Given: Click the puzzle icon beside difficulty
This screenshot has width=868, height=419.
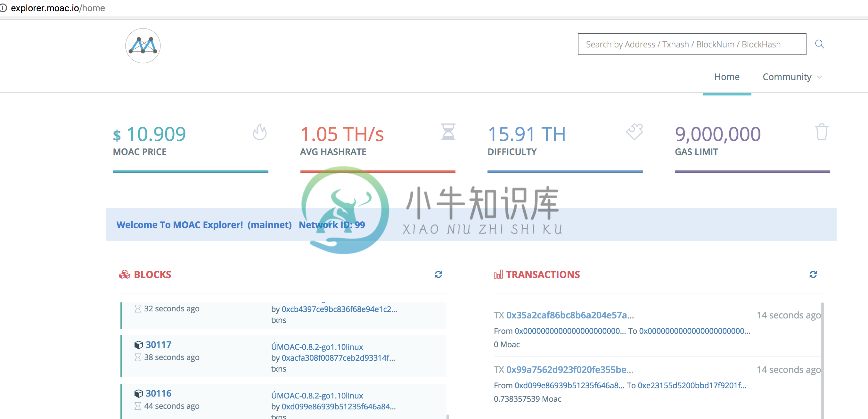Looking at the screenshot, I should click(635, 131).
